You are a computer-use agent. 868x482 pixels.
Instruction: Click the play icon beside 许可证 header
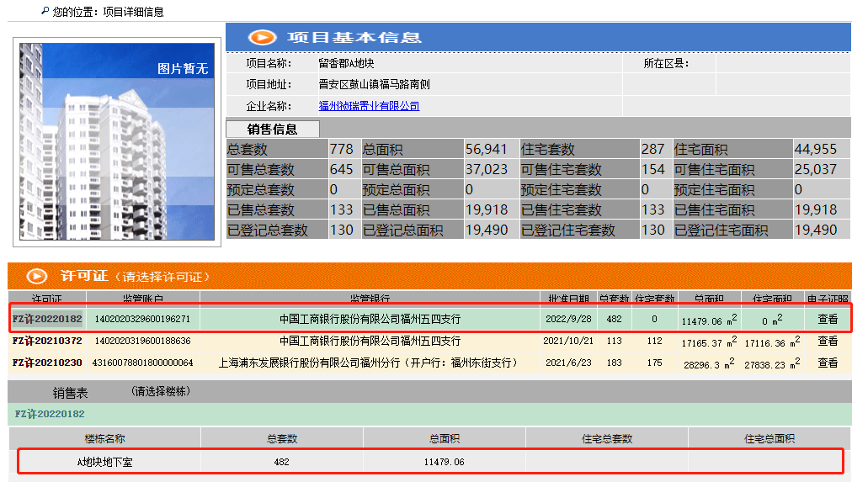click(37, 276)
